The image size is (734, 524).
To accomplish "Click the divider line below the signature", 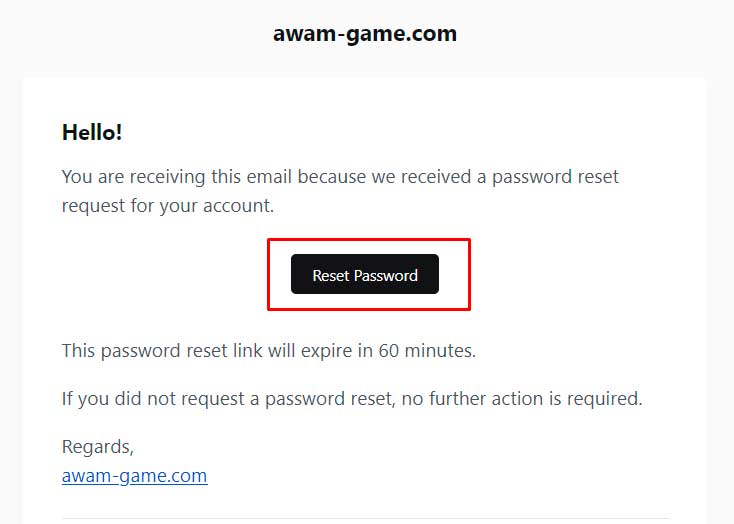I will click(365, 518).
